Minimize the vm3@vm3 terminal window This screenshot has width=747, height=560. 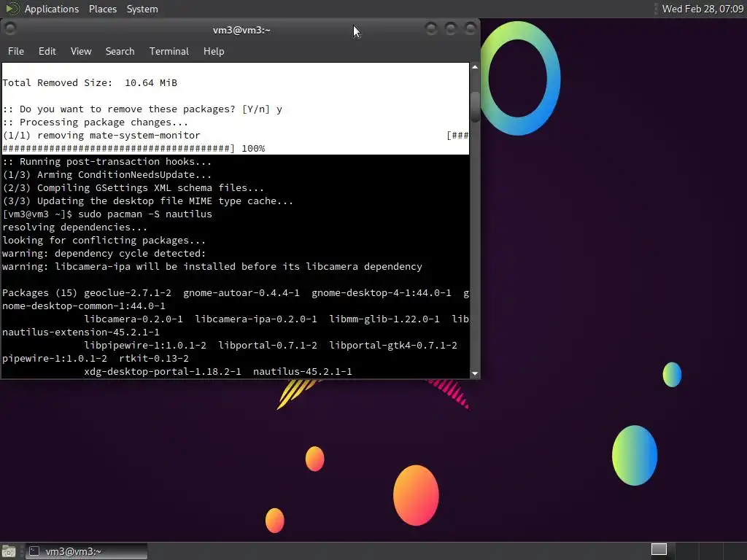(x=431, y=29)
